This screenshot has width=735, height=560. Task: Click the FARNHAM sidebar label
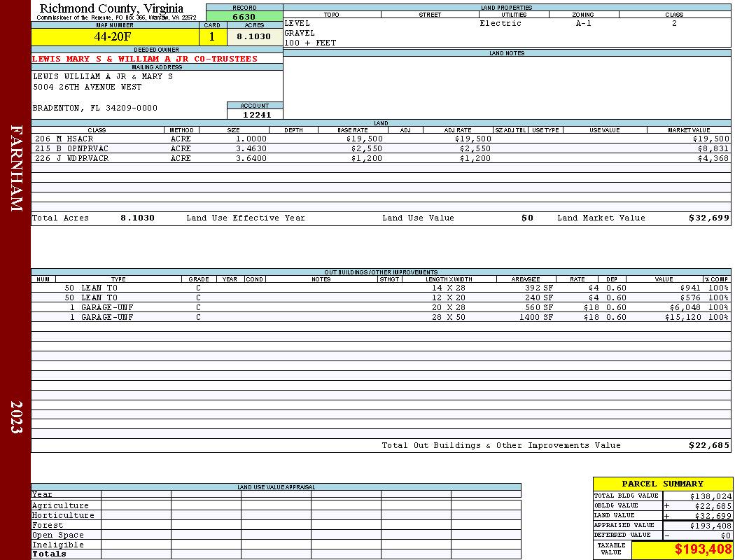click(x=16, y=168)
